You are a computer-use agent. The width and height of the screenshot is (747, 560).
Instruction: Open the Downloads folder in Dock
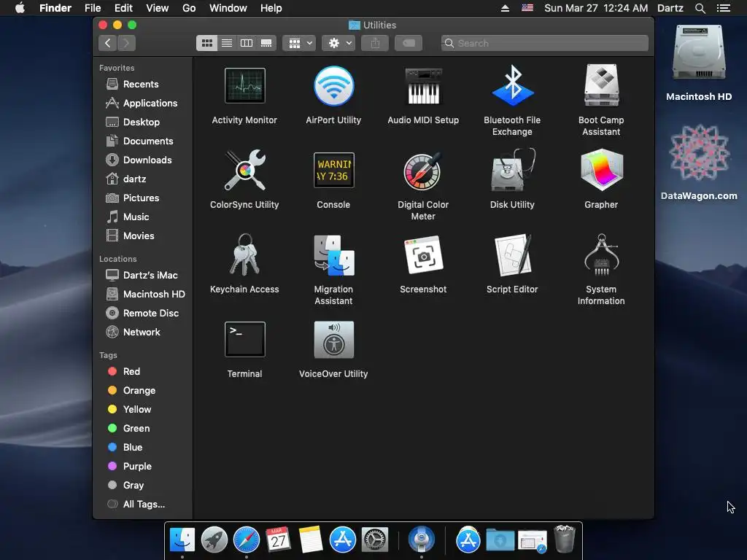[500, 540]
